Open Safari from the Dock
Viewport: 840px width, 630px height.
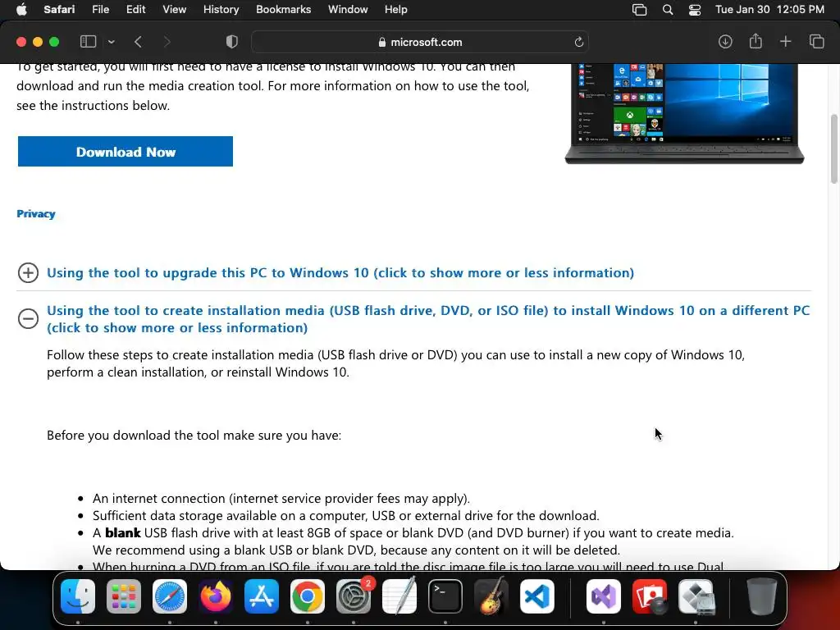pyautogui.click(x=170, y=596)
